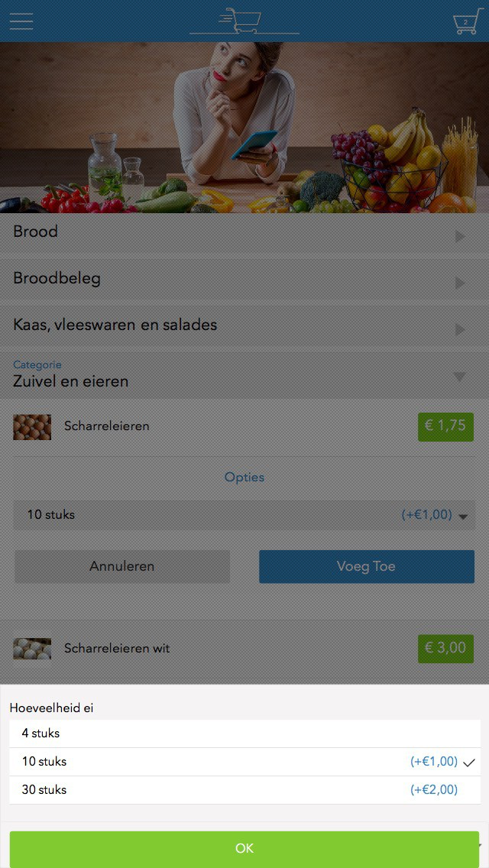
Task: Expand Kaas, vleeswaren en salades arrow
Action: [x=460, y=329]
